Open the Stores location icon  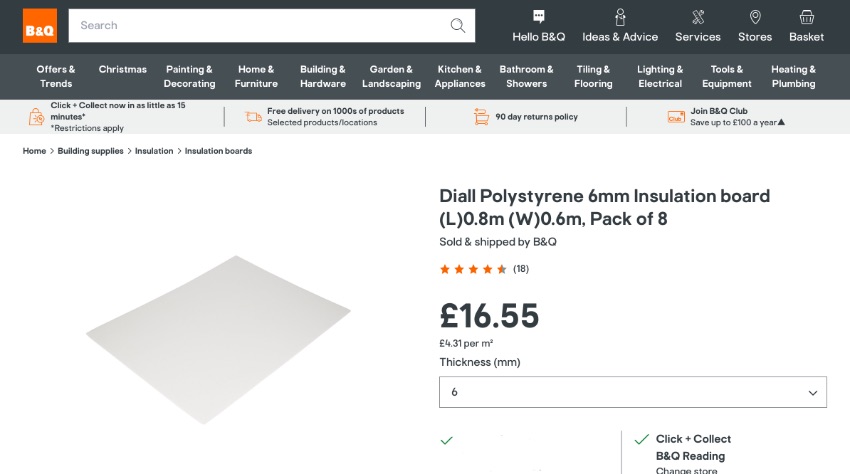click(755, 17)
